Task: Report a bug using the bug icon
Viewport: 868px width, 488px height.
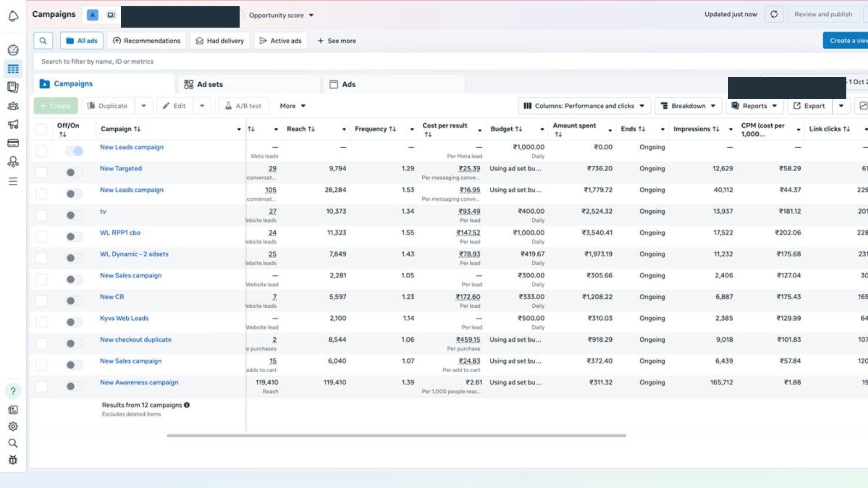Action: (13, 460)
